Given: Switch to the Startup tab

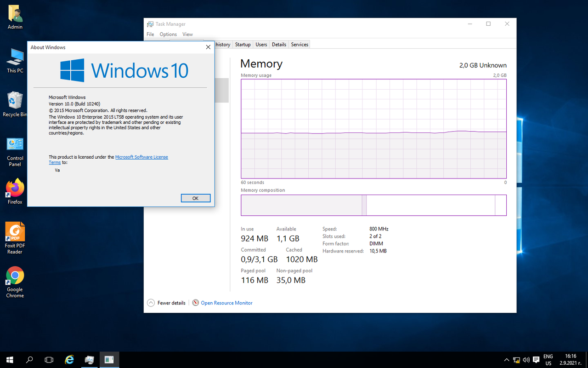Looking at the screenshot, I should (243, 45).
